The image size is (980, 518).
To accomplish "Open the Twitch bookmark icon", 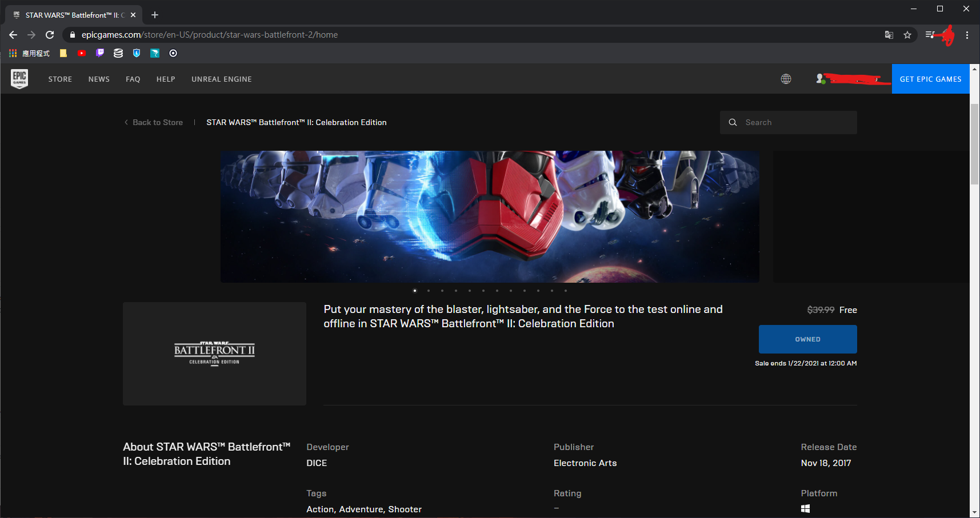I will pos(99,53).
